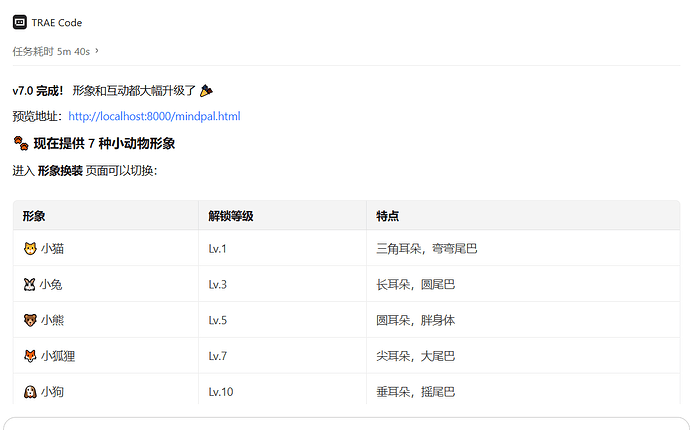This screenshot has height=430, width=690.
Task: Focus the chat input box at bottom
Action: (x=345, y=424)
